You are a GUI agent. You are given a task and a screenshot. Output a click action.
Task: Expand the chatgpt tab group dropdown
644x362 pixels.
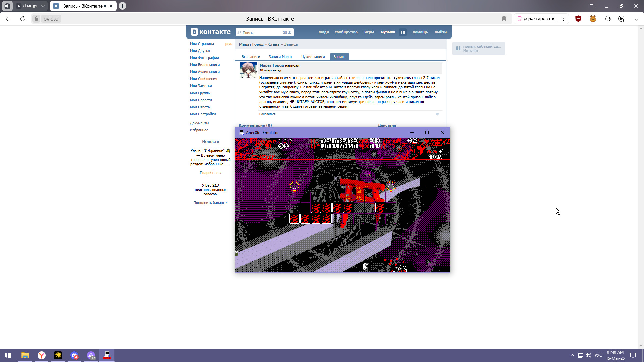coord(43,6)
